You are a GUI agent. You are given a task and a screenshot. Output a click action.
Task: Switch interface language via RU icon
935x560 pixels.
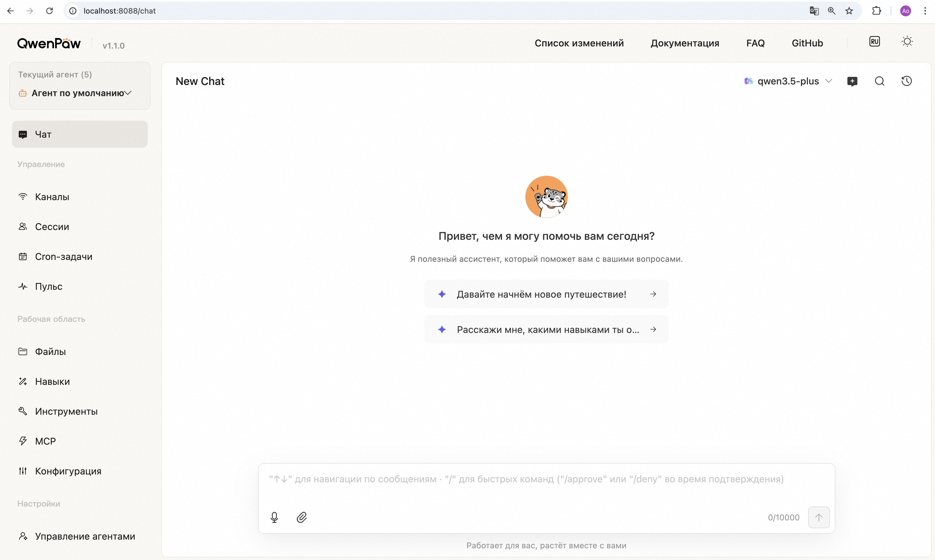pyautogui.click(x=875, y=42)
